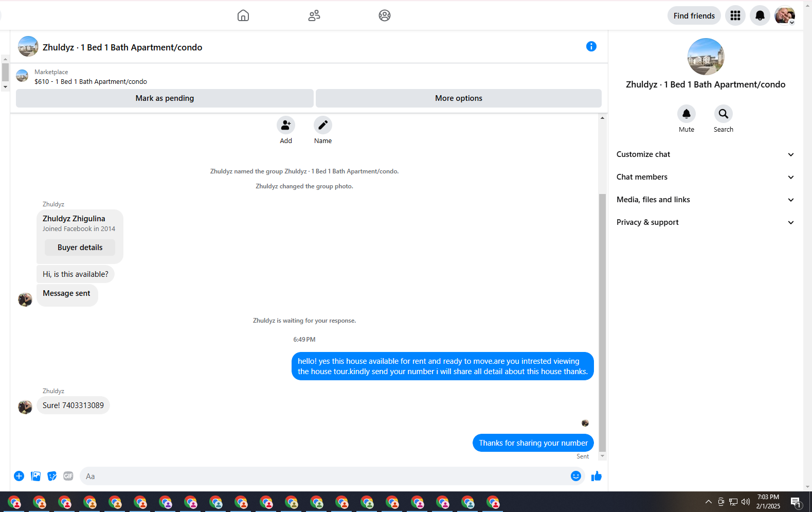
Task: Expand Customize chat section
Action: (705, 154)
